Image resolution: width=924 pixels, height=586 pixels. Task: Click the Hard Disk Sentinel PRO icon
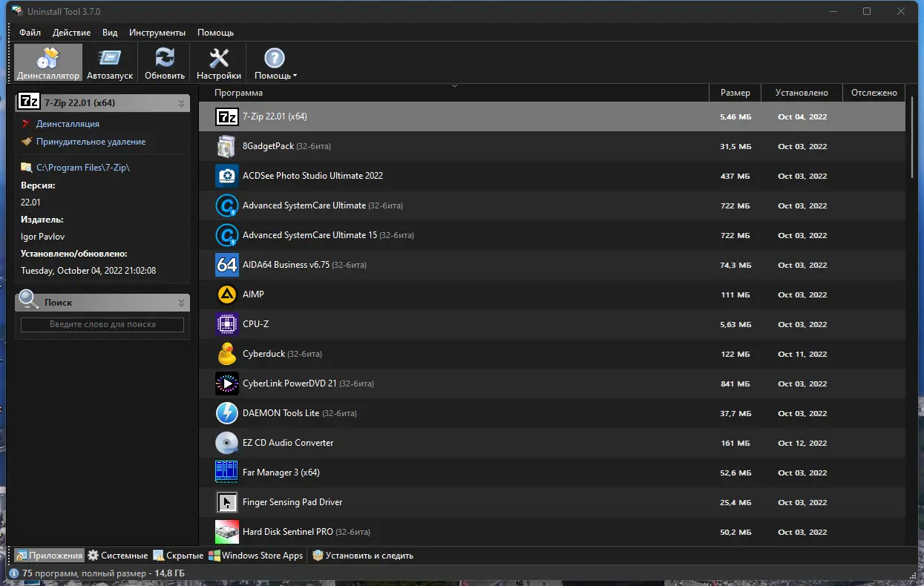(x=226, y=532)
